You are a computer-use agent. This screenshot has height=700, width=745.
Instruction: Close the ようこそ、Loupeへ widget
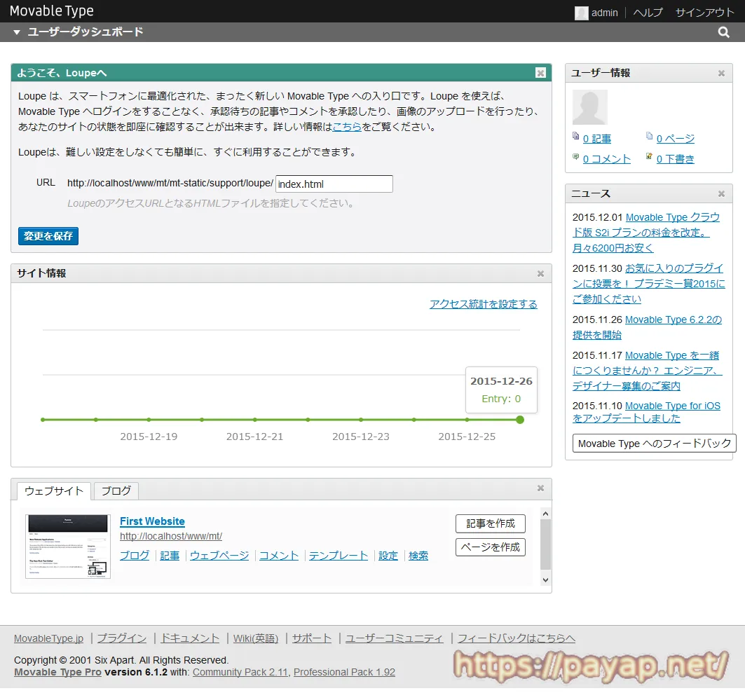coord(540,73)
